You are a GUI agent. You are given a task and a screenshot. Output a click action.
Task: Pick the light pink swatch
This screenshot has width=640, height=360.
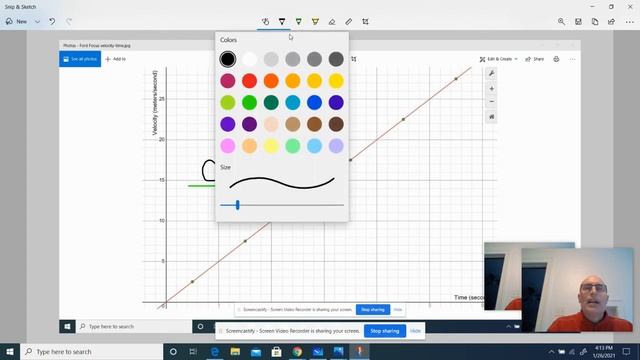pyautogui.click(x=228, y=146)
